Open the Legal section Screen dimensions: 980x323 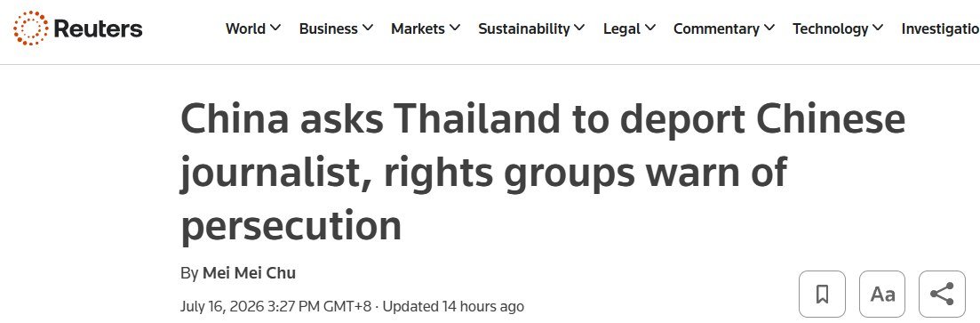622,28
